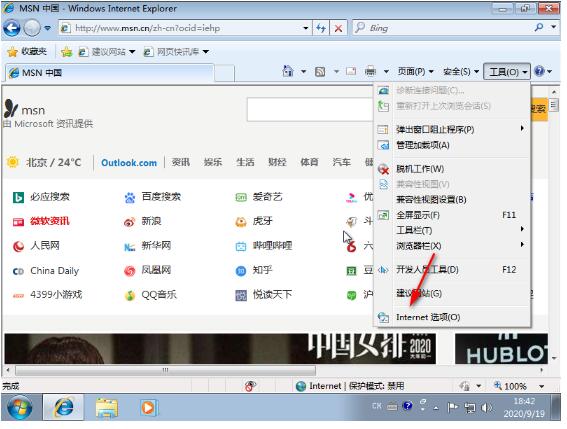Expand the Print options dropdown arrow
567x429 pixels.
click(386, 72)
